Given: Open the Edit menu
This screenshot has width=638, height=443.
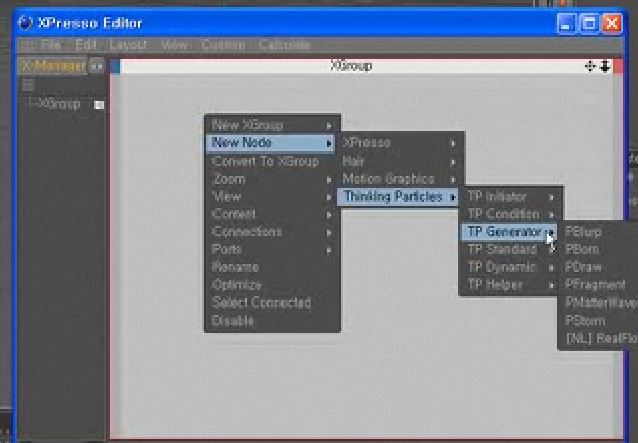Looking at the screenshot, I should 86,44.
